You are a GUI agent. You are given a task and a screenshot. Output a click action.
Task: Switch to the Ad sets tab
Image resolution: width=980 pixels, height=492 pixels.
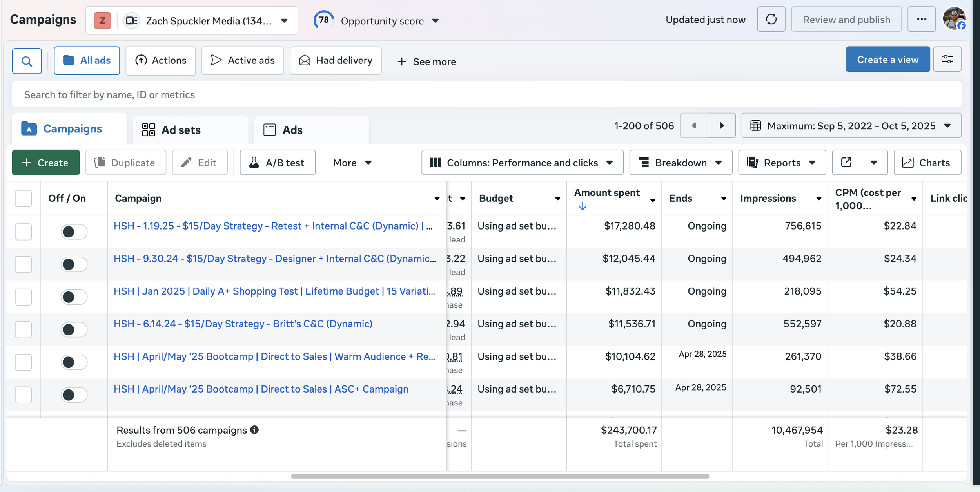pos(181,130)
